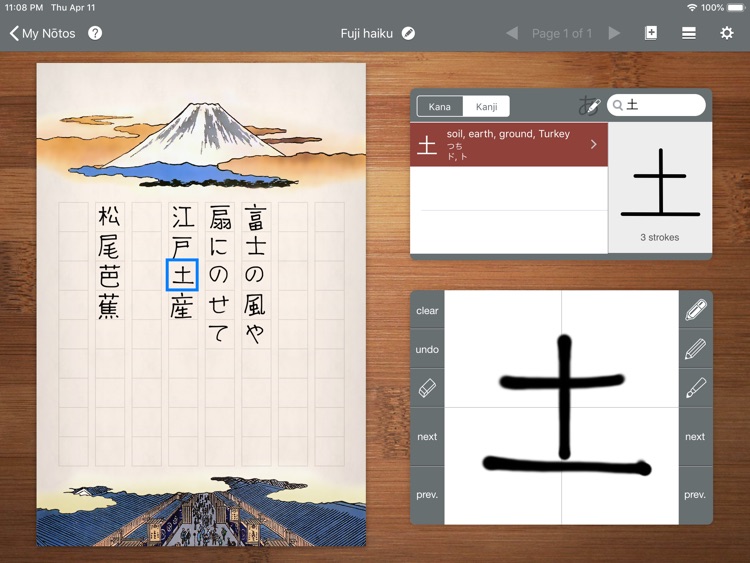This screenshot has height=563, width=750.
Task: Toggle handwriting search あ pencil icon
Action: pos(589,105)
